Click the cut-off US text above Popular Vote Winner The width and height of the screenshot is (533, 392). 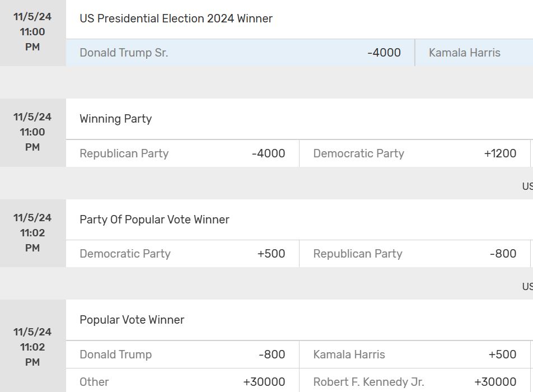[527, 287]
